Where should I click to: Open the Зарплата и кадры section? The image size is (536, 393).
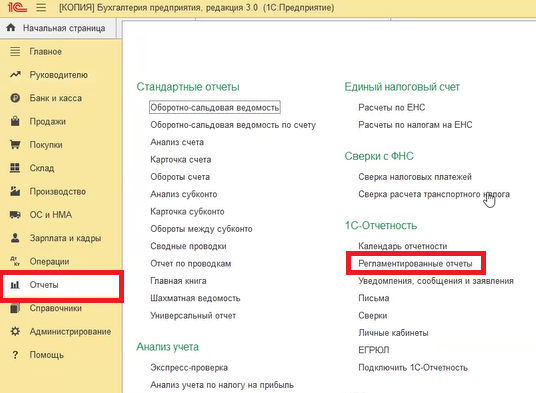point(65,238)
